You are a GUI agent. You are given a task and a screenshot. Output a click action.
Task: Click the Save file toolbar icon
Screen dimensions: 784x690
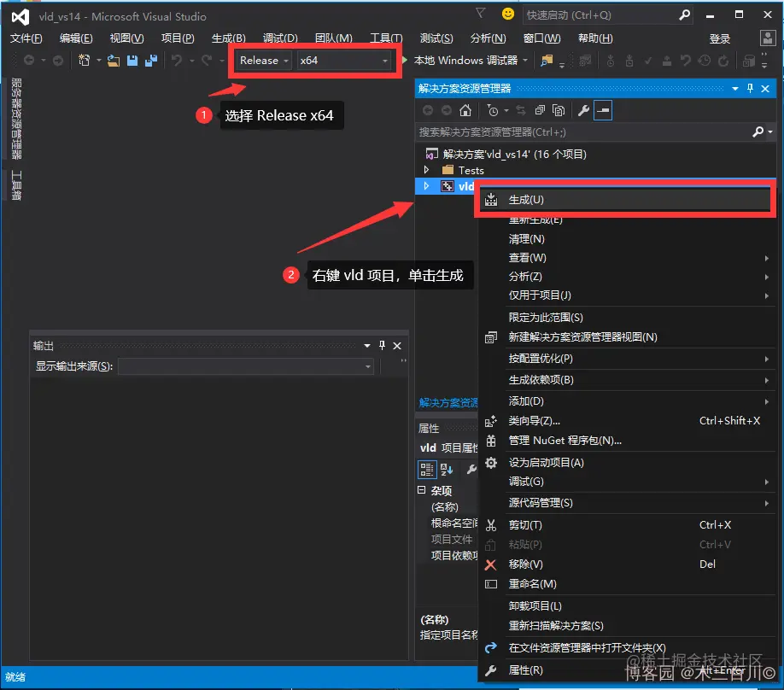(132, 61)
